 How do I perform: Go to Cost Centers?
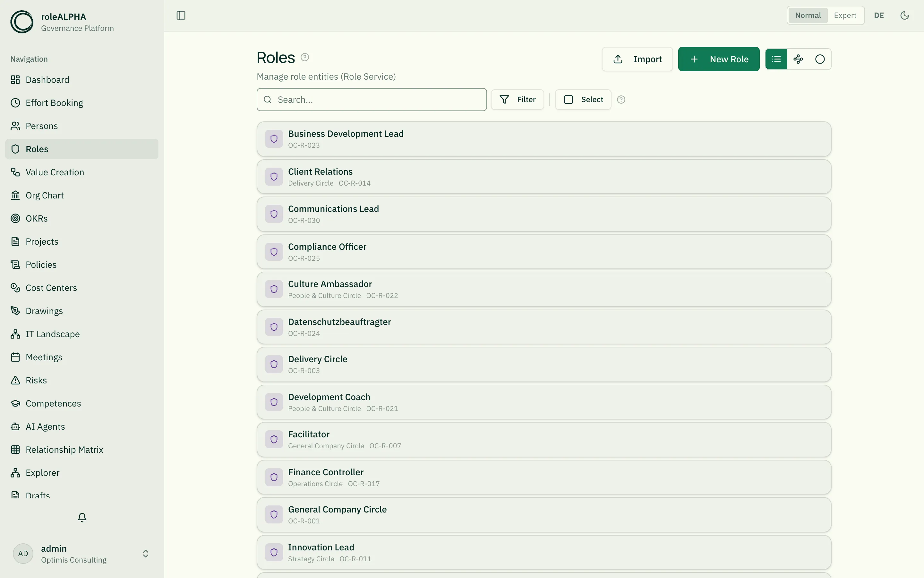[x=82, y=288]
